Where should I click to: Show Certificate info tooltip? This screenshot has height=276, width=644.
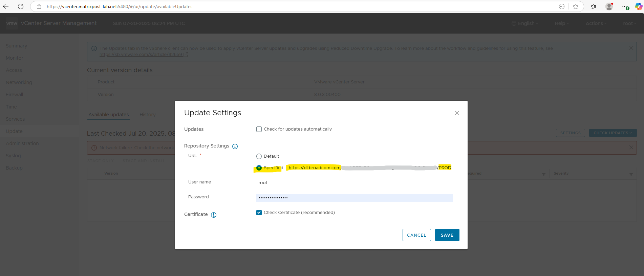click(214, 215)
